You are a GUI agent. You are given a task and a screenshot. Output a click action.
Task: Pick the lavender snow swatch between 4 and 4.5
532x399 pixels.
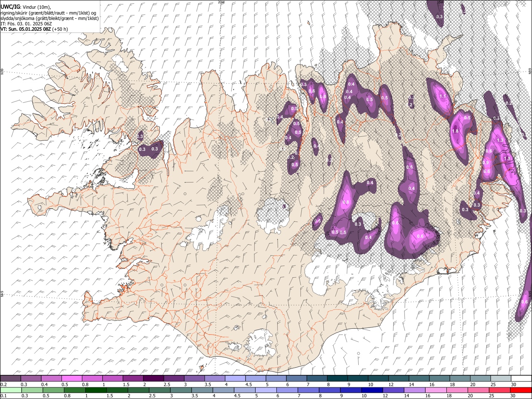pyautogui.click(x=235, y=378)
